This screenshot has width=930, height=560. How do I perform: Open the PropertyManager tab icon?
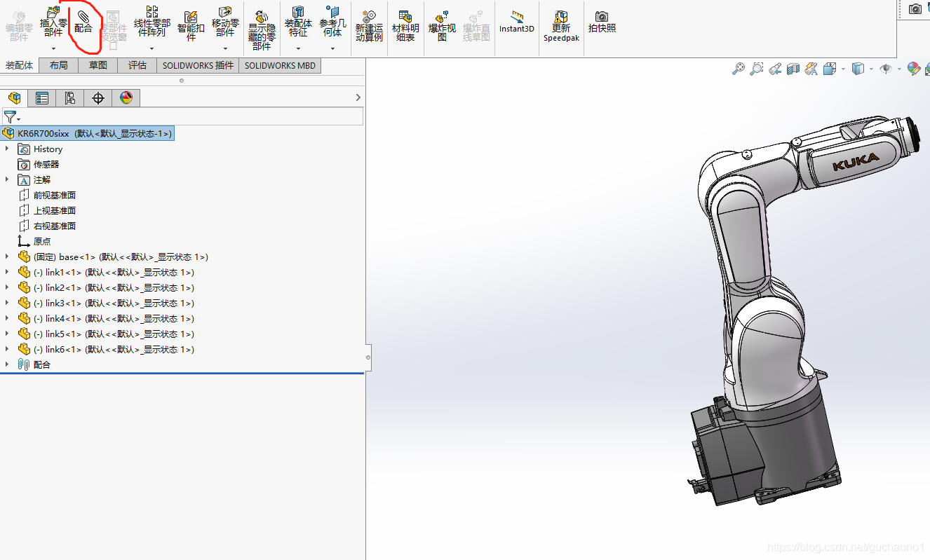pos(42,98)
